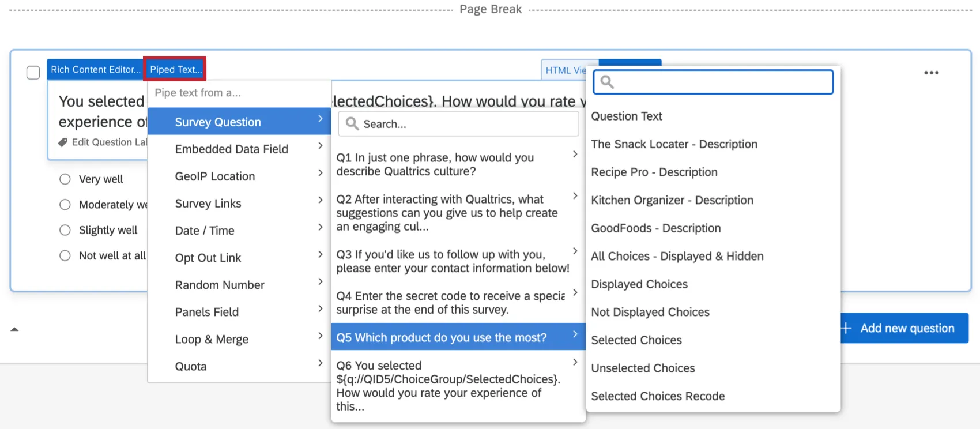Click the plus icon on Add new question
The height and width of the screenshot is (429, 980).
846,328
